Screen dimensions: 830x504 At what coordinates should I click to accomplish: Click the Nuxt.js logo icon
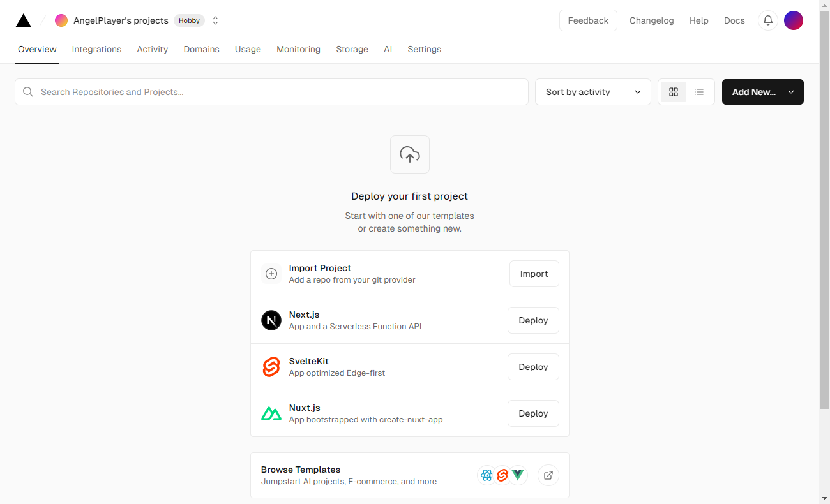[271, 413]
